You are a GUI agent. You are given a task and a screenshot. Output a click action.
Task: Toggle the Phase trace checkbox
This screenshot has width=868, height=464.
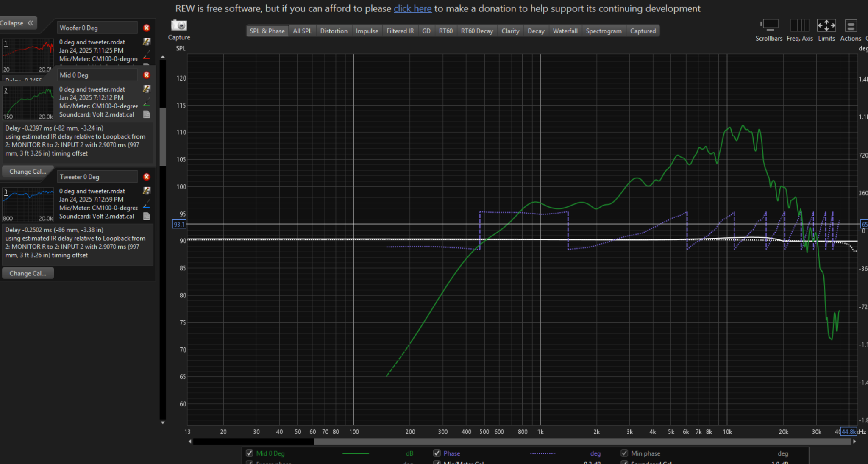[x=437, y=453]
